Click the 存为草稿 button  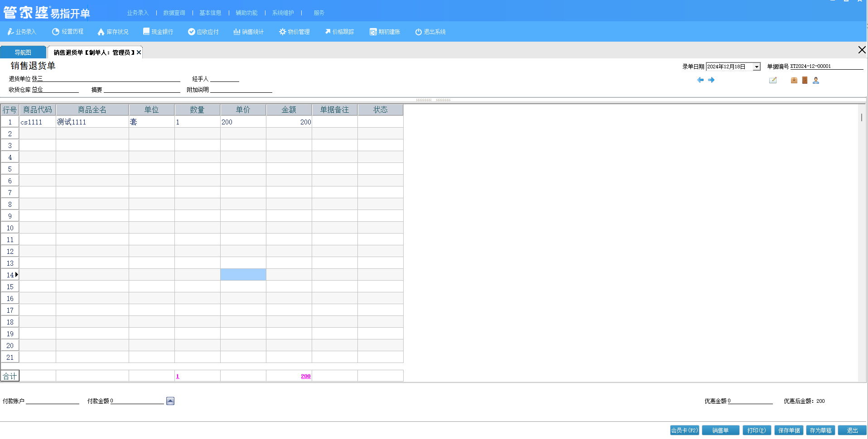[820, 430]
